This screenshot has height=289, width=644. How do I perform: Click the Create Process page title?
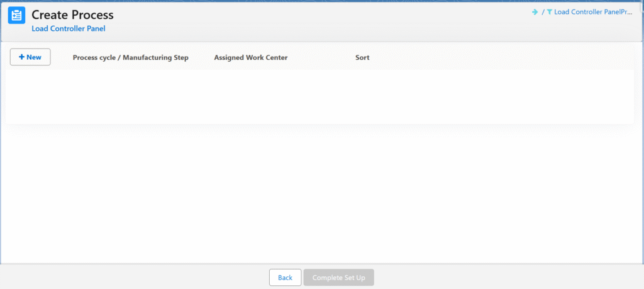[72, 14]
